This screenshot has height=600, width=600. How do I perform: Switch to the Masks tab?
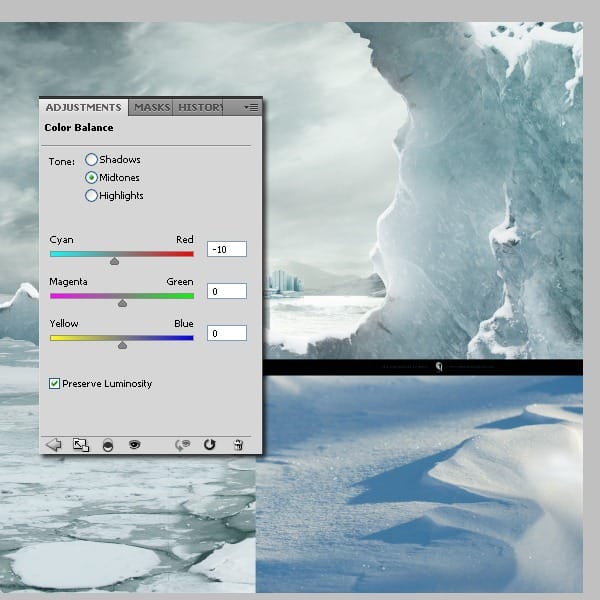pyautogui.click(x=152, y=107)
